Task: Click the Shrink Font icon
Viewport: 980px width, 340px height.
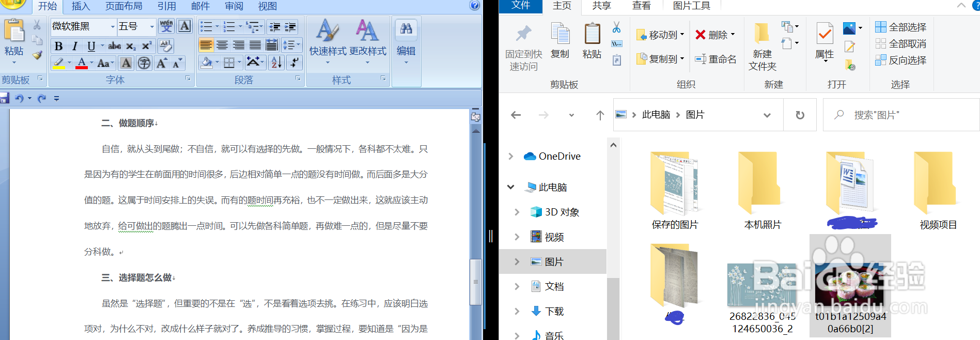Action: click(177, 63)
